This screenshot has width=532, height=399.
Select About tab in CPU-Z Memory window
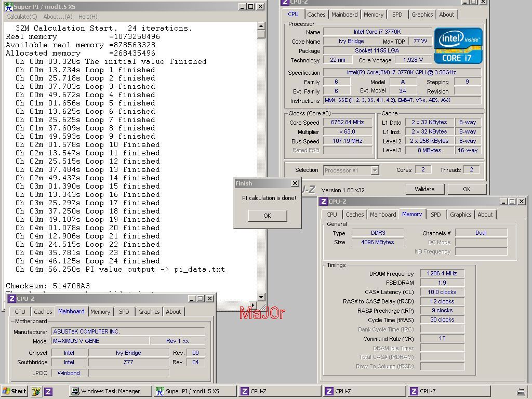coord(485,215)
